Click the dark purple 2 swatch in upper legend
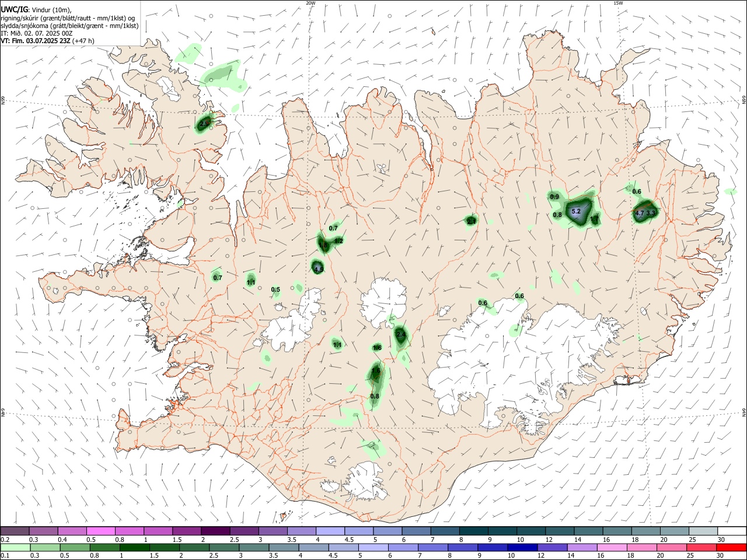 (x=215, y=531)
